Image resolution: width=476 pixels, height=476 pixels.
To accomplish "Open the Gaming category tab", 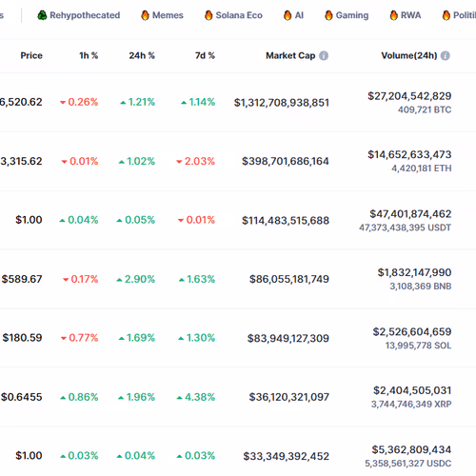I will (347, 15).
